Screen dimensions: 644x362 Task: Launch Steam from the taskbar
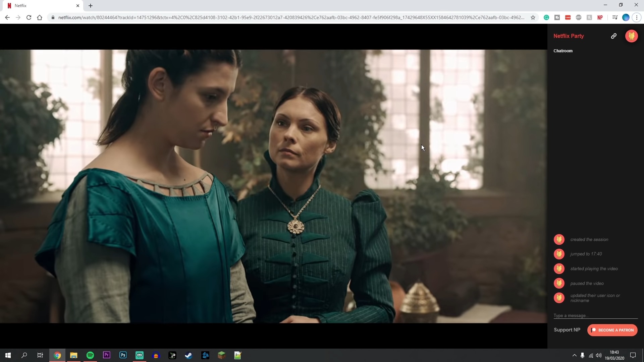189,355
